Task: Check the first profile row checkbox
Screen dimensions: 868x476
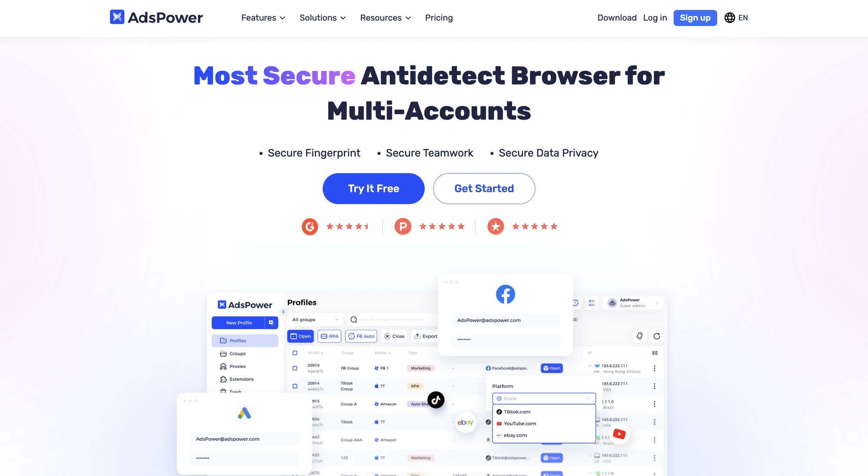Action: tap(295, 368)
